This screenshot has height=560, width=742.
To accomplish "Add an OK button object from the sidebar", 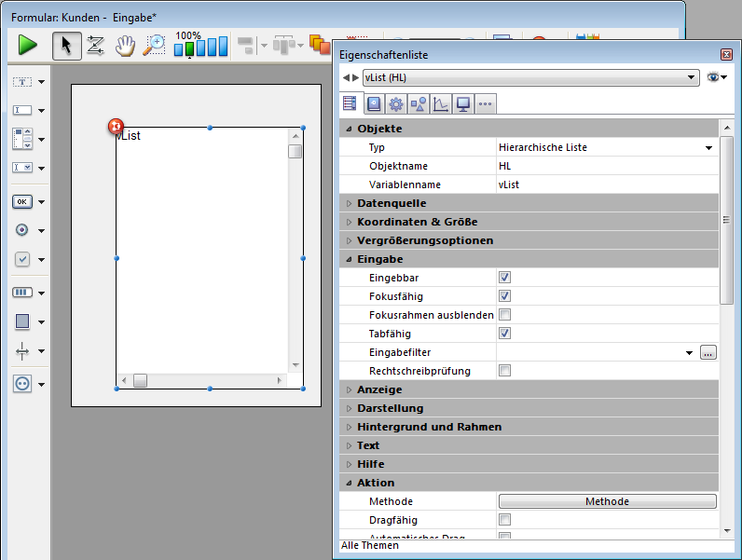I will pos(22,201).
